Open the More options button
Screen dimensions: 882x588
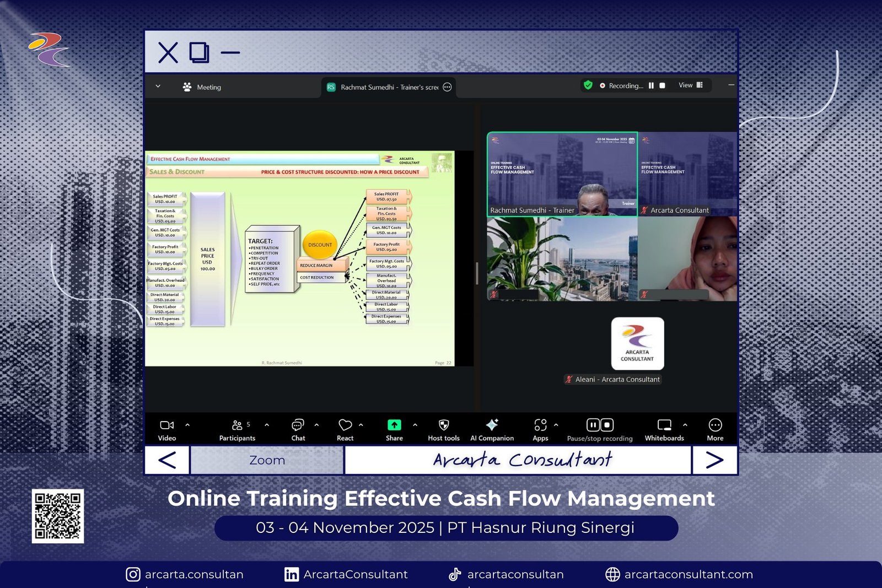click(x=715, y=425)
